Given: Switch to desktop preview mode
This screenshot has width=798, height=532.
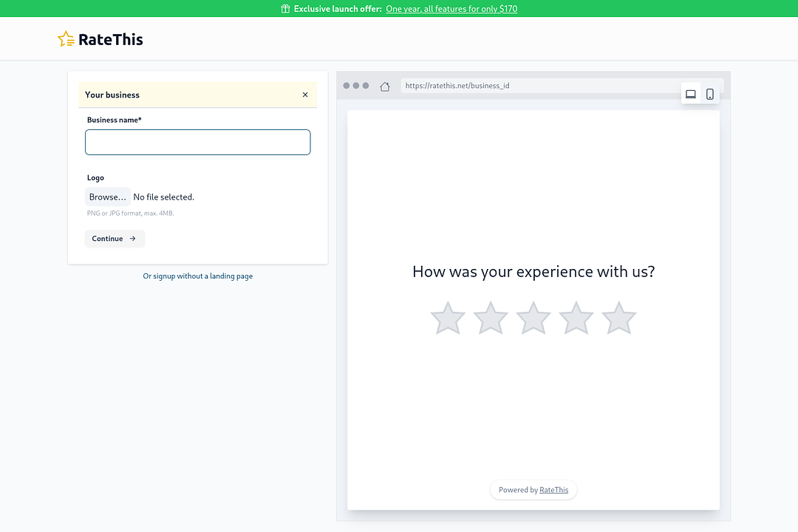Looking at the screenshot, I should pyautogui.click(x=691, y=94).
